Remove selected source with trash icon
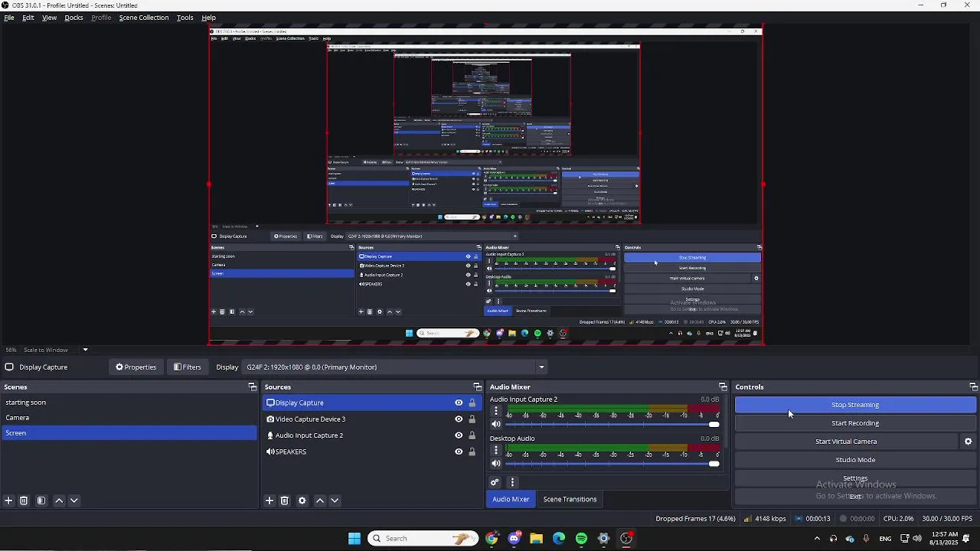 click(285, 500)
